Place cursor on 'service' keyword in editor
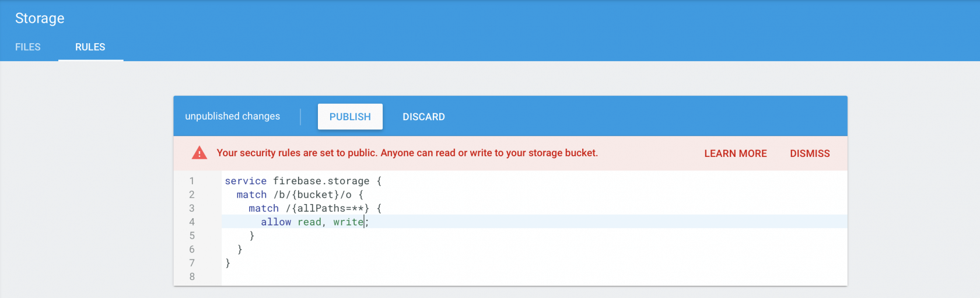 246,181
